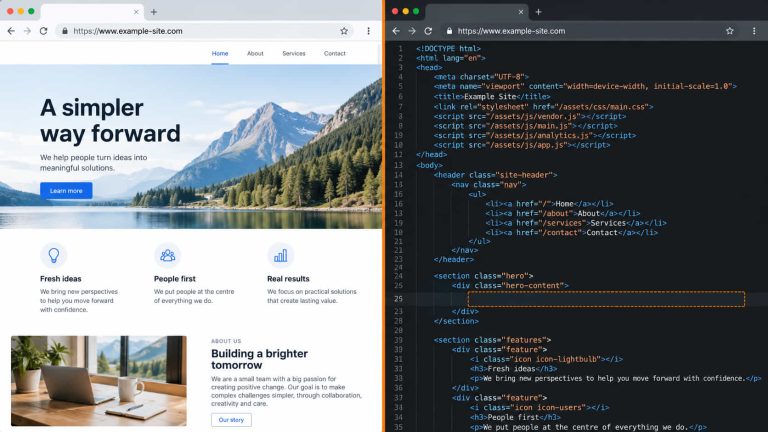Click the forward arrow in left browser window

[27, 31]
